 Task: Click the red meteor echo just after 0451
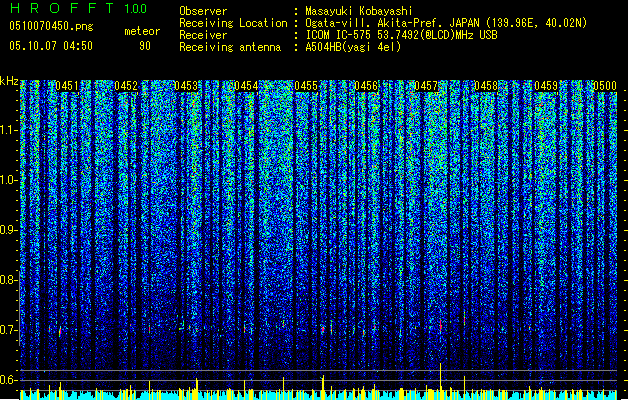60,332
